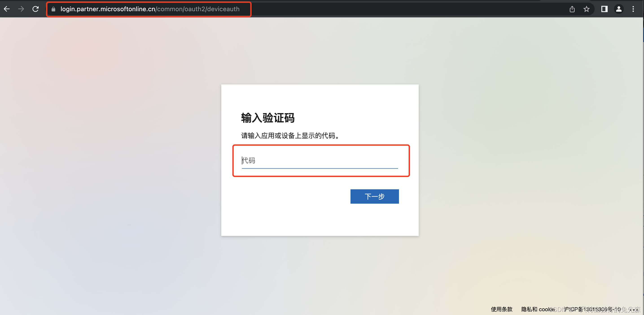Image resolution: width=644 pixels, height=315 pixels.
Task: Open the share page icon
Action: coord(572,9)
